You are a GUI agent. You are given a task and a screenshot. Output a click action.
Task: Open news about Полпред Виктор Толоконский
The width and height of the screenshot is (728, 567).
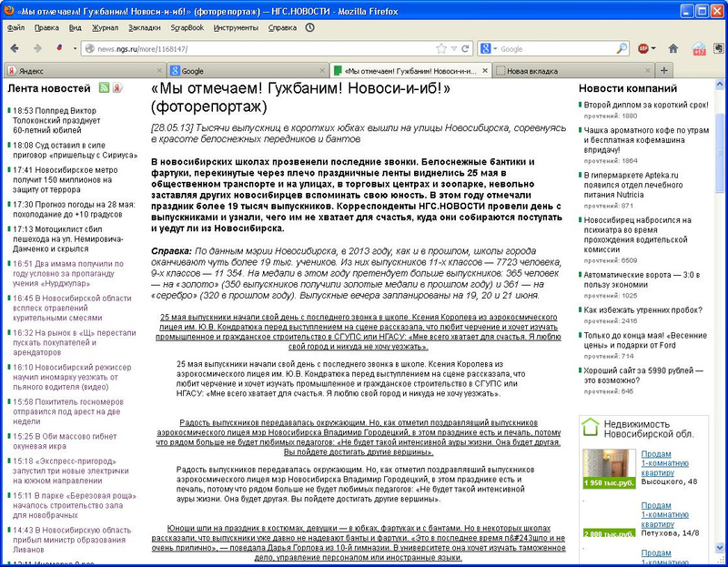pos(56,120)
